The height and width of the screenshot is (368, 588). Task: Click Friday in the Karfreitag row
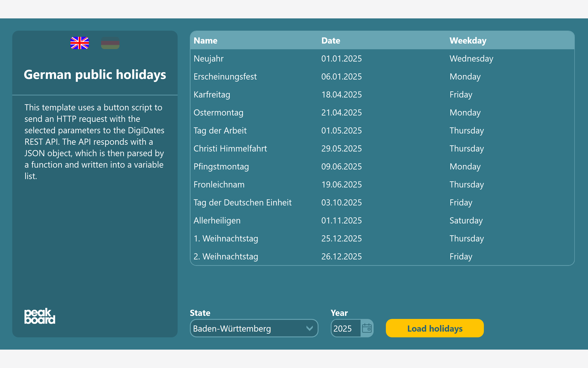[x=461, y=95]
